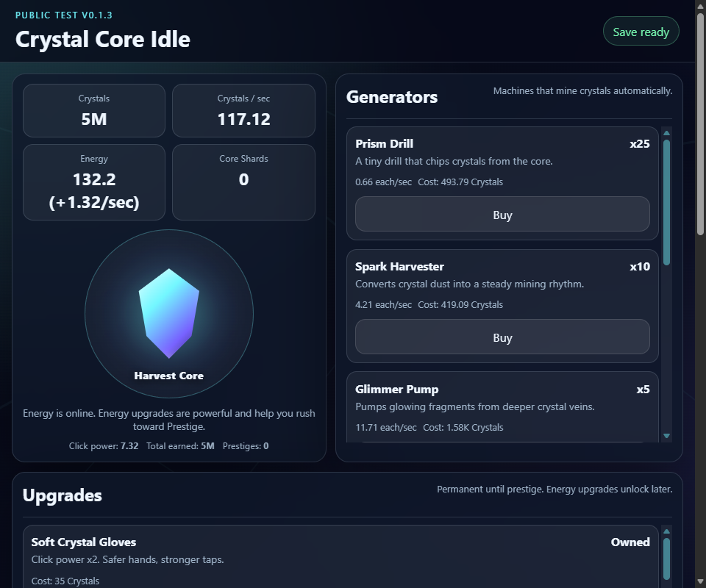The width and height of the screenshot is (706, 588).
Task: Click the Energy value 132.2
Action: point(94,179)
